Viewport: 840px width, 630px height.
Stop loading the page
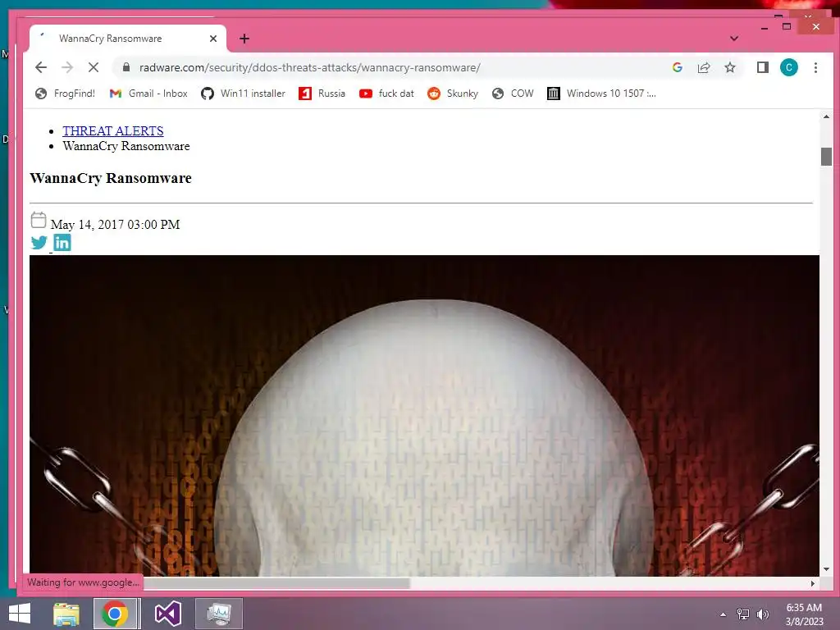(x=94, y=67)
